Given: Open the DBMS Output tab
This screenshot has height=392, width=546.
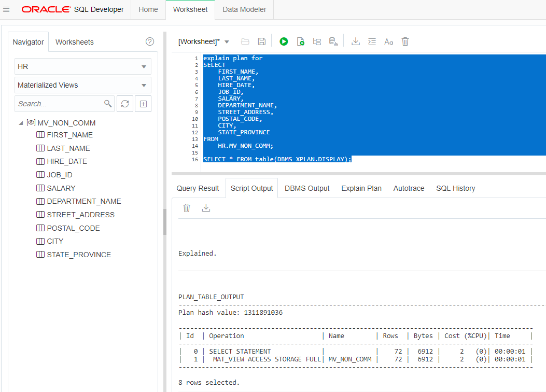Looking at the screenshot, I should click(x=307, y=188).
